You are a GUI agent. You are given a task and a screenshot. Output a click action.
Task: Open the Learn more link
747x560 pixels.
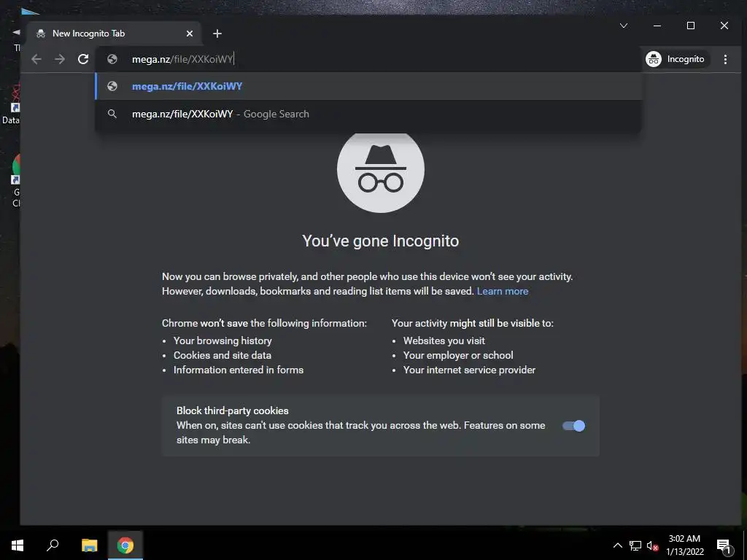coord(502,292)
